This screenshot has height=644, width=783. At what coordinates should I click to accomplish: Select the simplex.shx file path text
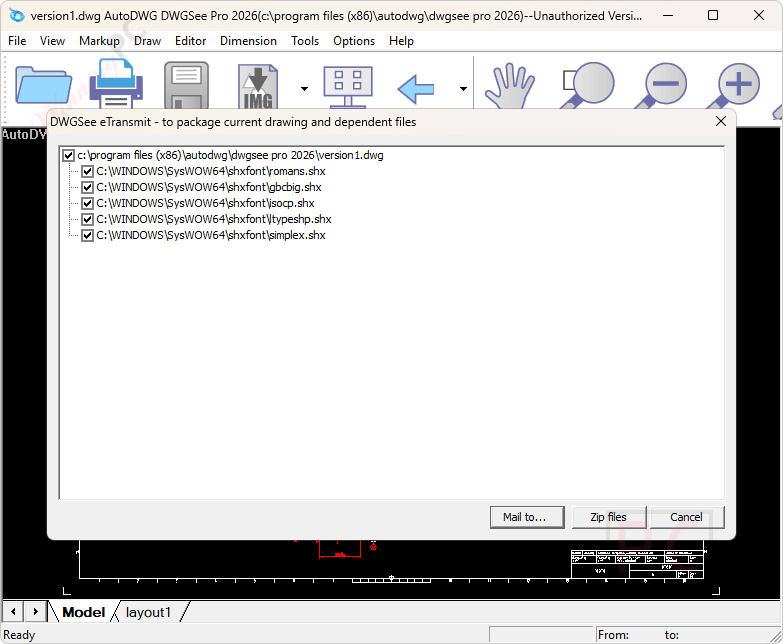point(211,235)
